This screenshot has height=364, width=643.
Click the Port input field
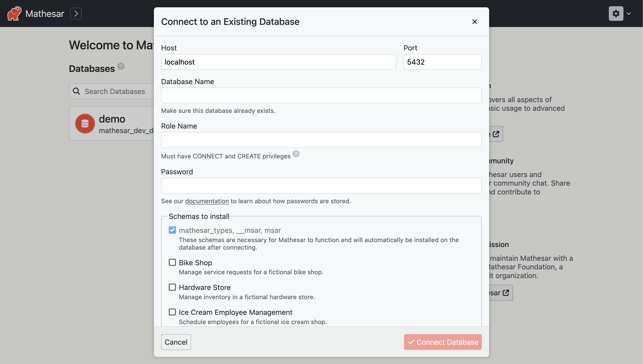(442, 62)
